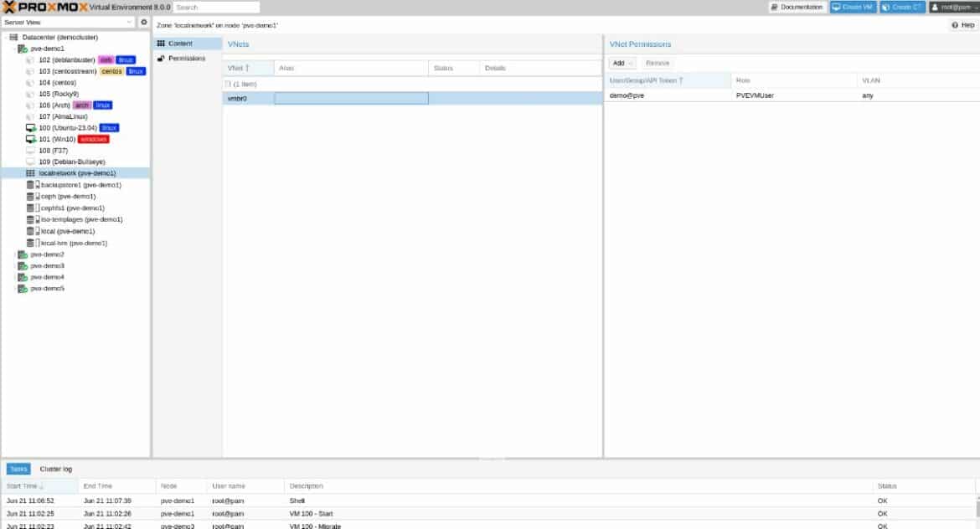Select the pve-demo2 node
980x529 pixels.
[x=47, y=254]
